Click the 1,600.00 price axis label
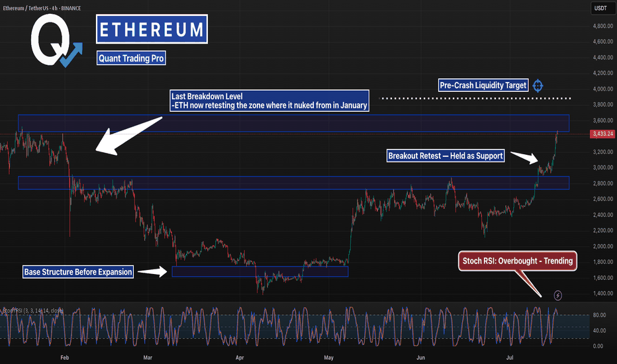 pyautogui.click(x=603, y=278)
